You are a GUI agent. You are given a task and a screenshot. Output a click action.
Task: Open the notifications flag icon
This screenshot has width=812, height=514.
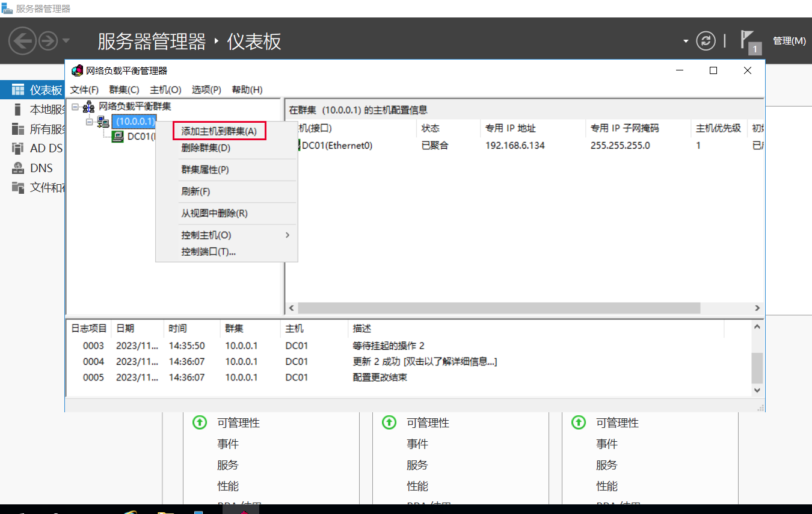(x=747, y=40)
